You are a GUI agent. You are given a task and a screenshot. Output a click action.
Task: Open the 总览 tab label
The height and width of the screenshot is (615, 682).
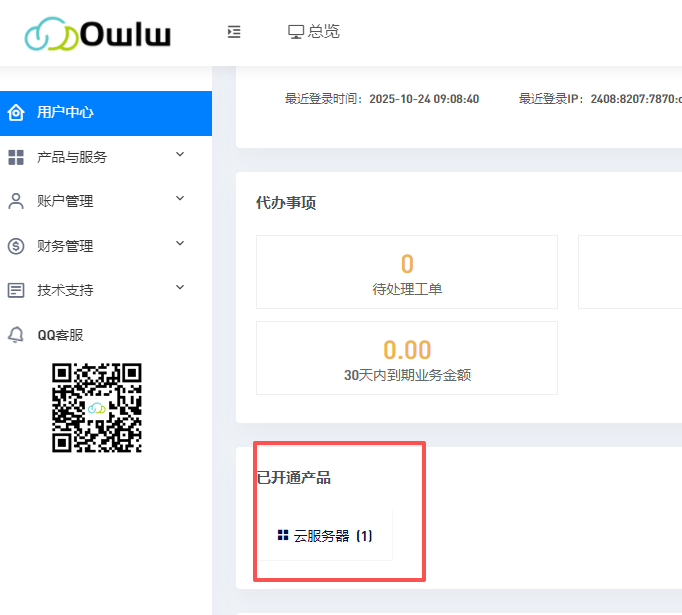(324, 32)
